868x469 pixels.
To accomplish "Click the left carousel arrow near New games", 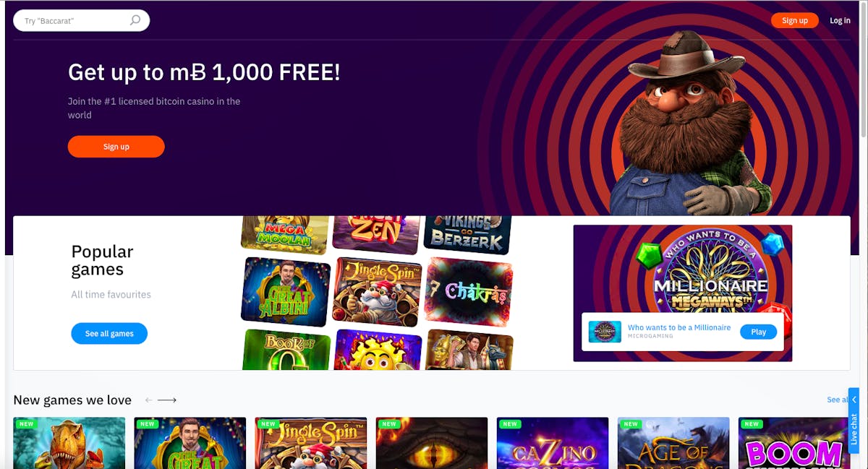I will pyautogui.click(x=148, y=400).
